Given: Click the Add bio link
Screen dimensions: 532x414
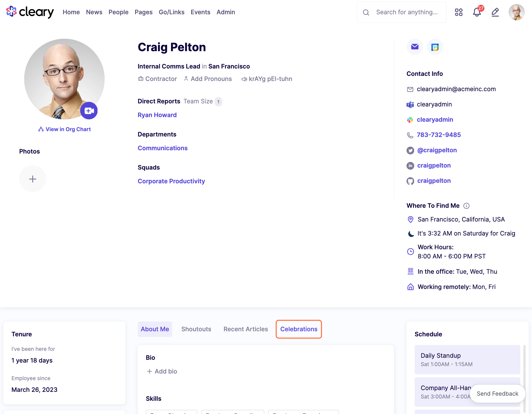Looking at the screenshot, I should tap(162, 371).
